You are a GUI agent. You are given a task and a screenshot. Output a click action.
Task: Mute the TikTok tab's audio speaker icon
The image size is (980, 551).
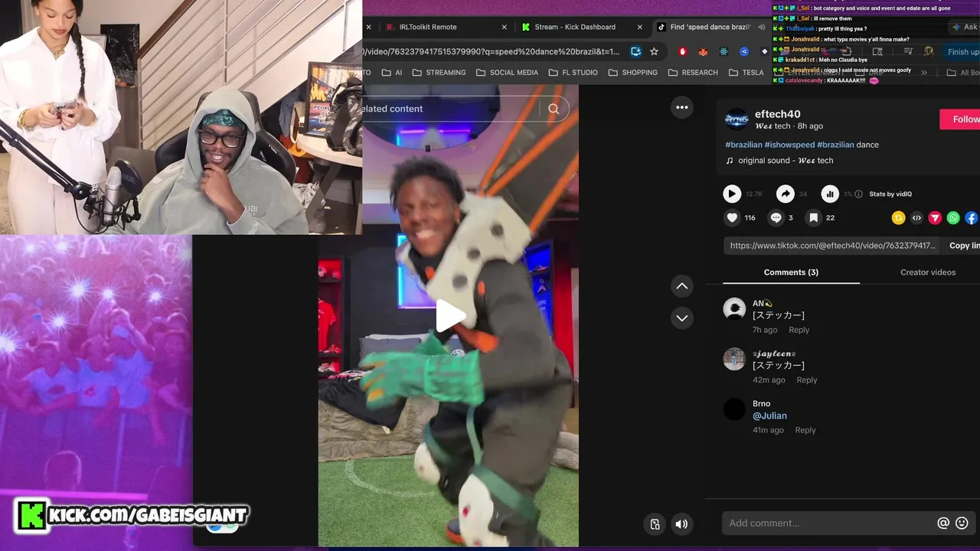click(x=762, y=27)
